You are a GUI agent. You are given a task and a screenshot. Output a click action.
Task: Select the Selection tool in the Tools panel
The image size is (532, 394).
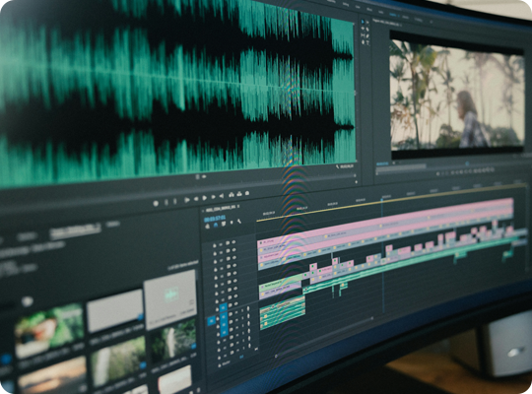pos(363,22)
